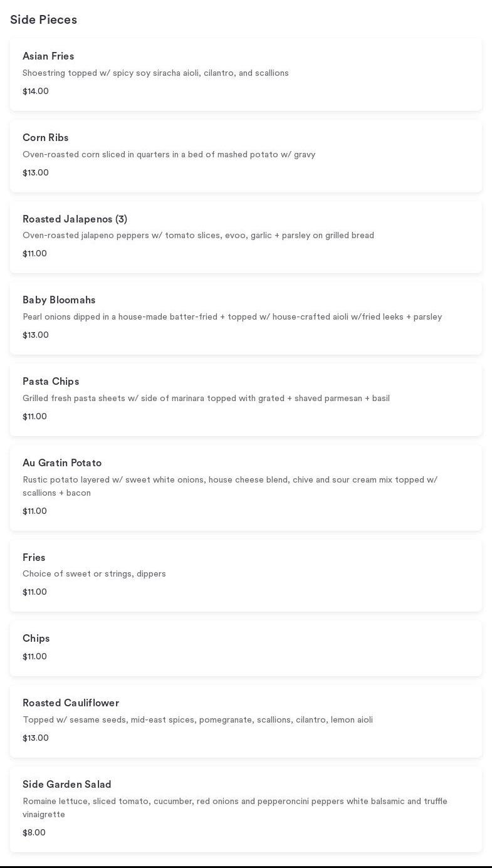Click the $14.00 price on Asian Fries
Image resolution: width=492 pixels, height=868 pixels.
(36, 92)
